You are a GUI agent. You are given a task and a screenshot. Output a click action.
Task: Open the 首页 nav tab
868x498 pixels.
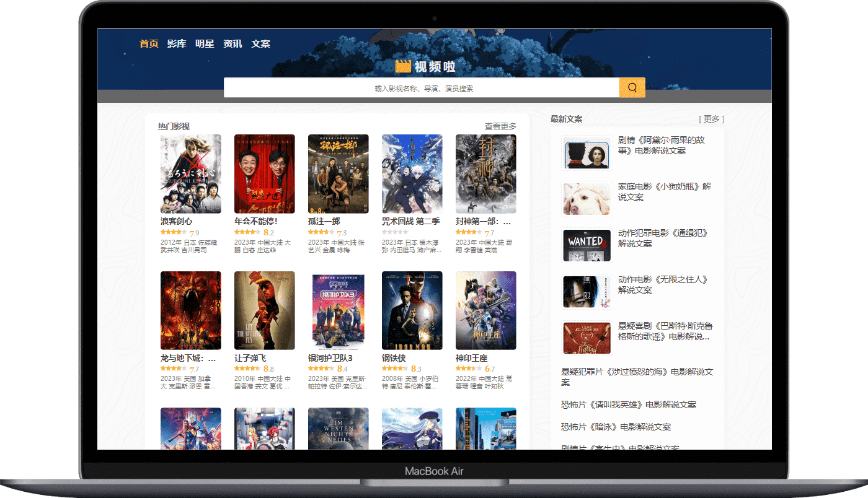coord(149,44)
